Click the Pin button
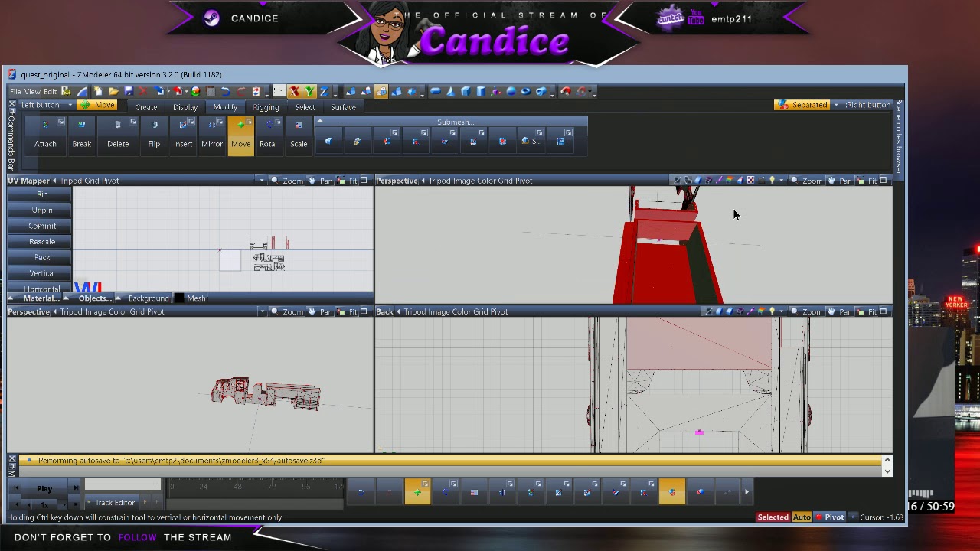The height and width of the screenshot is (551, 980). pos(42,194)
